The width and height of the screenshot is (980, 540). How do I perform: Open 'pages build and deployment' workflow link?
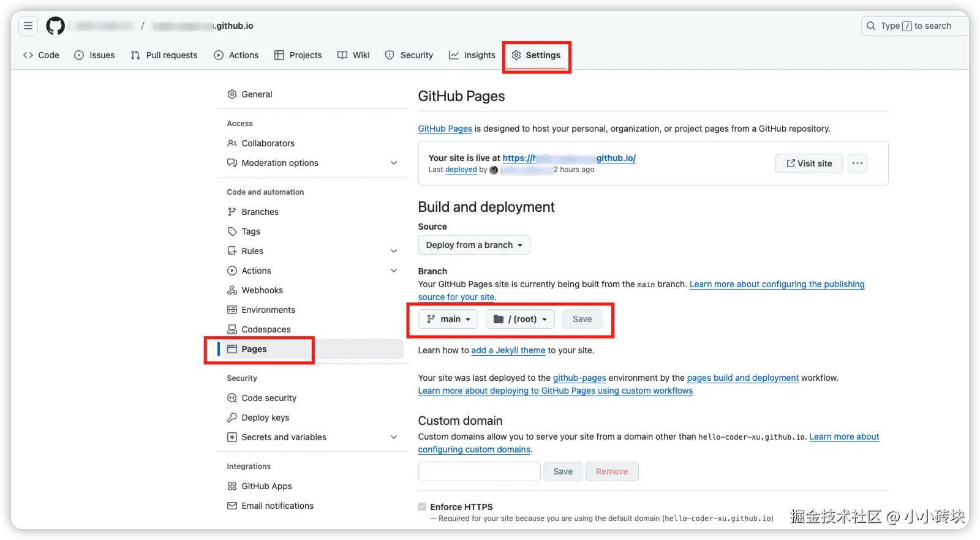742,378
